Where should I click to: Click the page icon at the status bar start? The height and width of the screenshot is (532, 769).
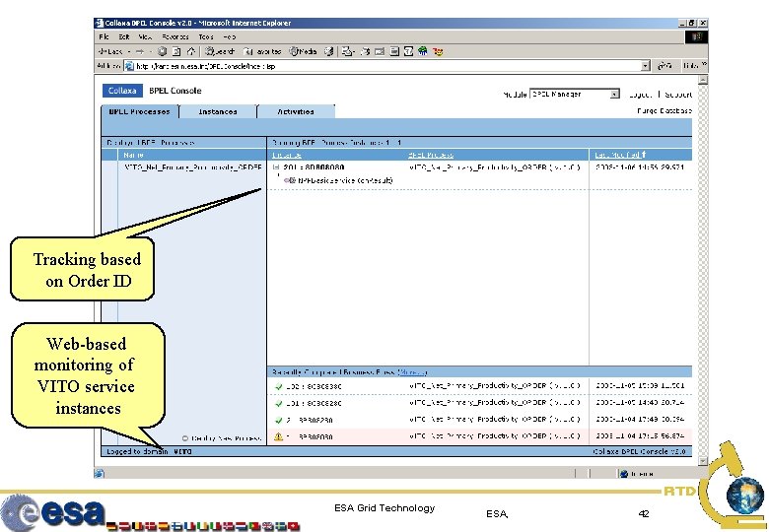coord(99,473)
